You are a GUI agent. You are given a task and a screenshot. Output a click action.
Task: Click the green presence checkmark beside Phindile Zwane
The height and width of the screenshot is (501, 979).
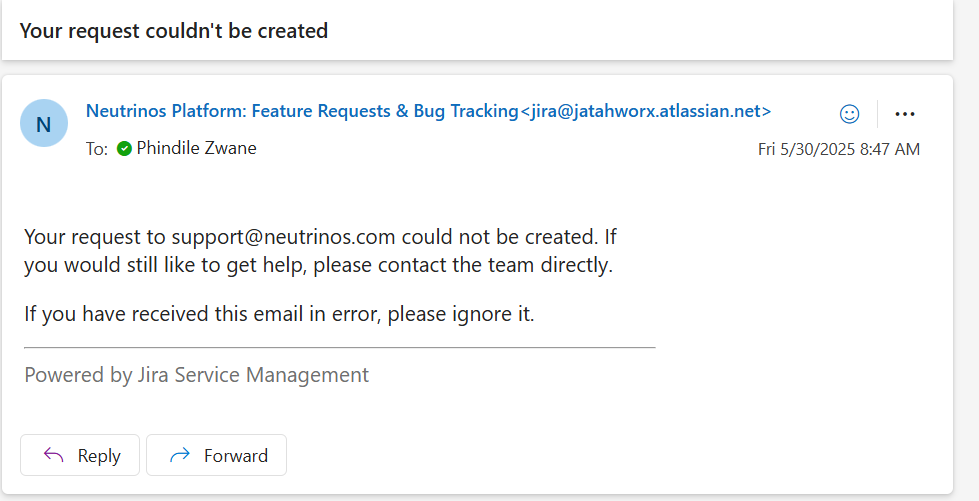124,149
